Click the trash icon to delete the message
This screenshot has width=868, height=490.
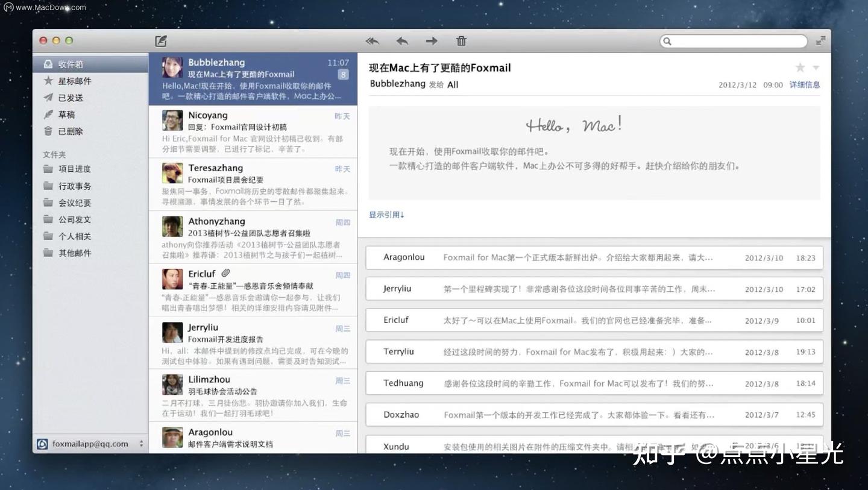(461, 41)
